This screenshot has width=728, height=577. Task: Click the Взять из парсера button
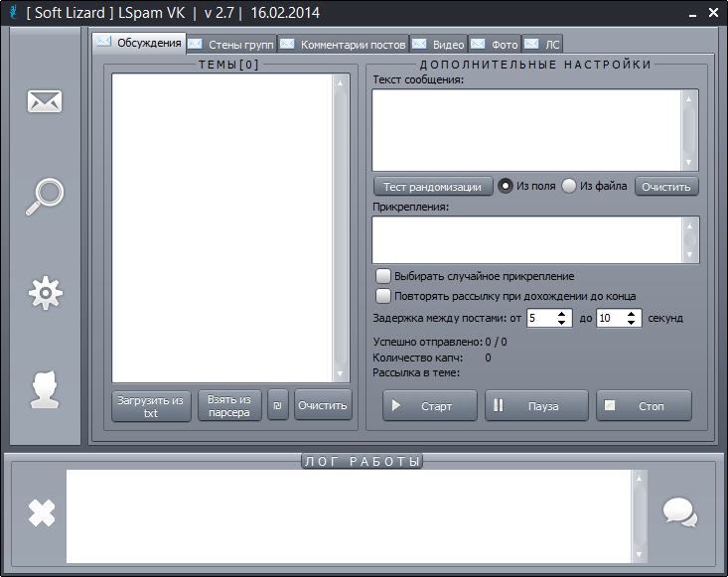tap(229, 406)
